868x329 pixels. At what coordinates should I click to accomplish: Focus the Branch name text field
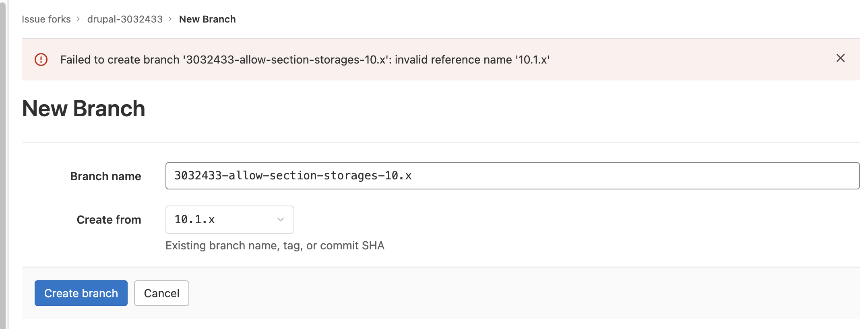[512, 176]
